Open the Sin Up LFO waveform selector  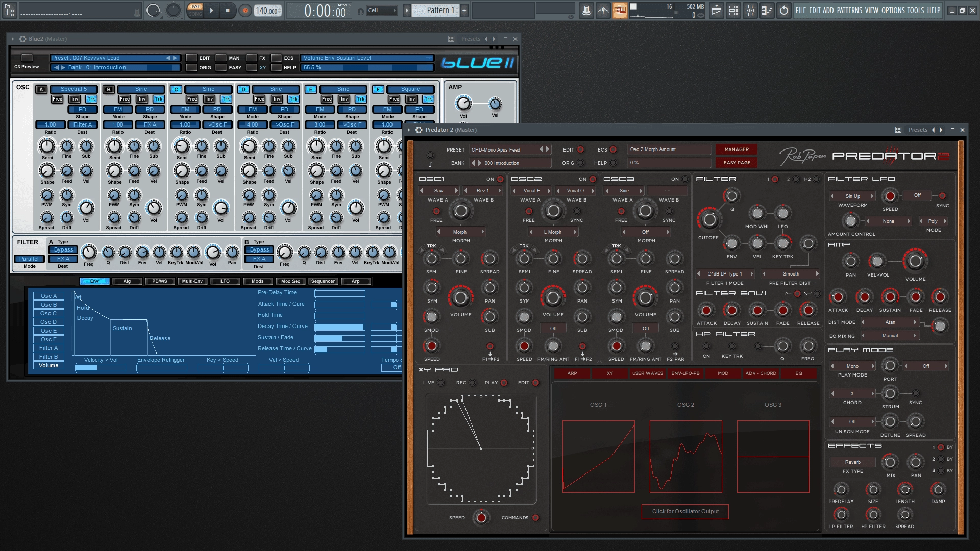click(852, 196)
